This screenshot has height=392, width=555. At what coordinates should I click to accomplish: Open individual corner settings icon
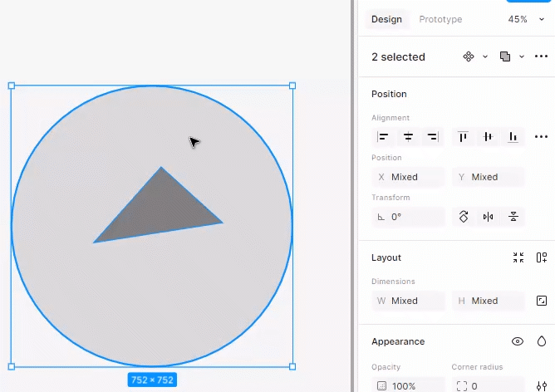point(542,385)
